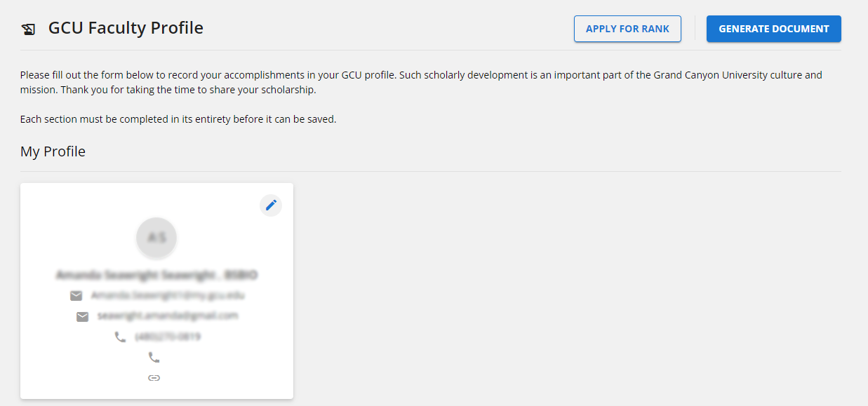The width and height of the screenshot is (868, 406).
Task: Click the GCU Faculty Profile logo icon
Action: [x=29, y=29]
